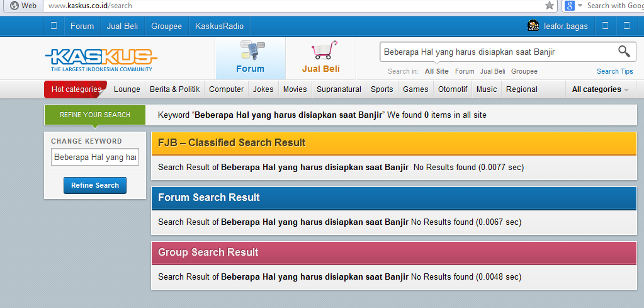The image size is (644, 308).
Task: Click the Search with Google box
Action: pyautogui.click(x=615, y=6)
